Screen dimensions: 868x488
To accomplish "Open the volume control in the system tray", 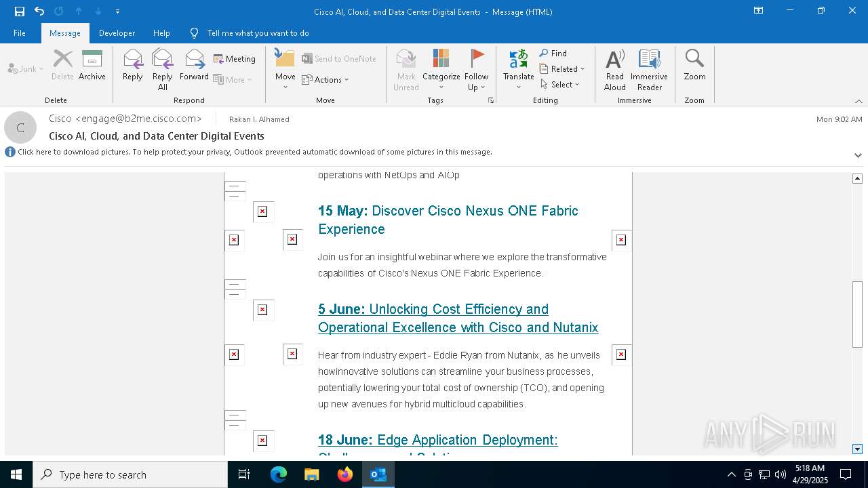I will coord(781,474).
